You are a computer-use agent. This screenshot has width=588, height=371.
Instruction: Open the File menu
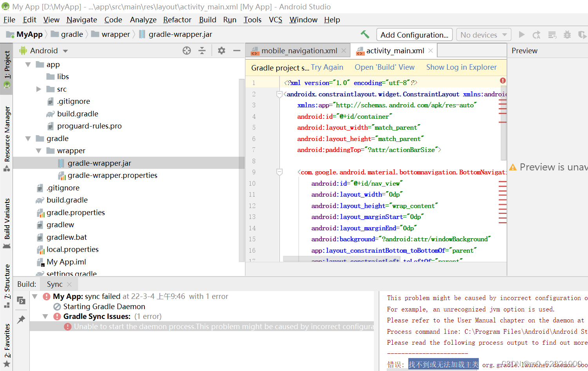pos(9,20)
